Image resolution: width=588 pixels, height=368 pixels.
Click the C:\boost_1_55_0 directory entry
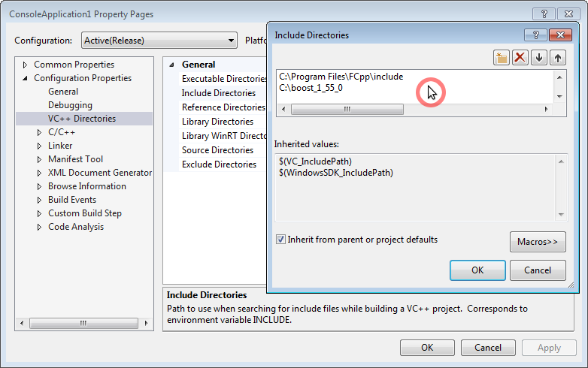point(311,88)
